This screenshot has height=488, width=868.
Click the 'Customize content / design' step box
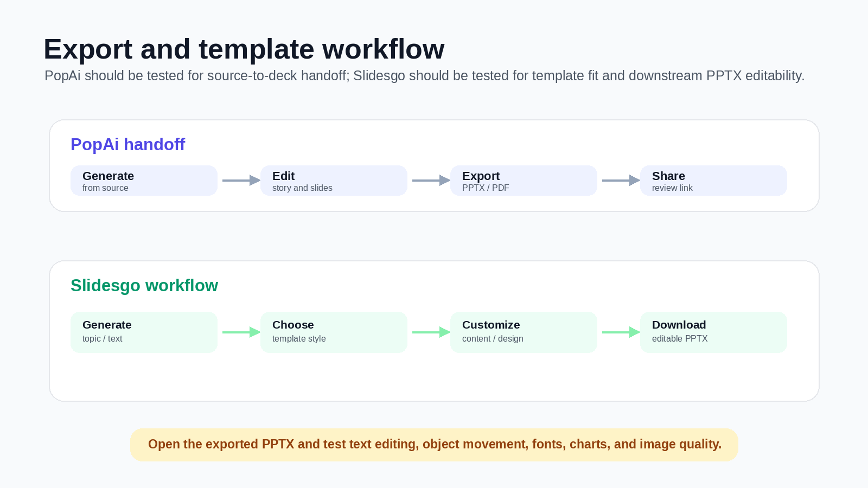click(x=524, y=332)
